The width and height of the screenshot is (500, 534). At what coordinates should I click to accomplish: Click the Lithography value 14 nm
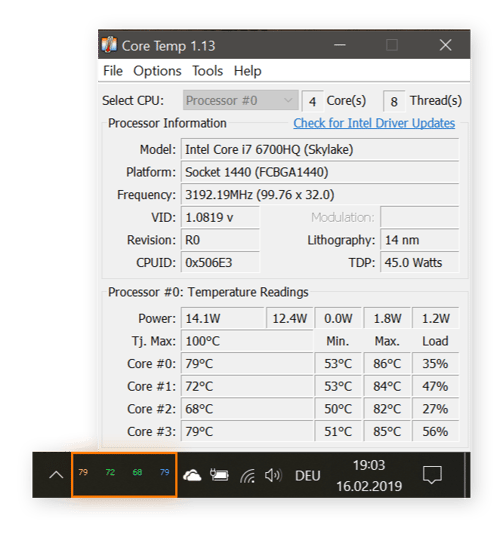(420, 240)
